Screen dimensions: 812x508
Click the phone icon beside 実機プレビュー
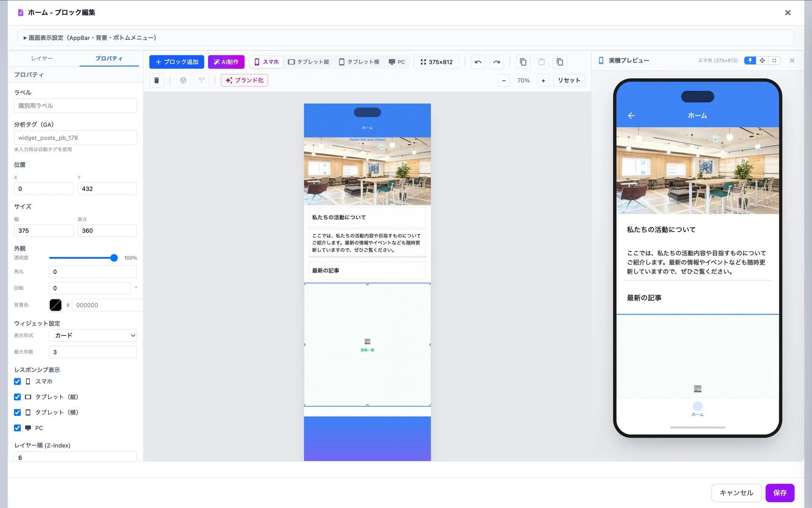coord(601,60)
